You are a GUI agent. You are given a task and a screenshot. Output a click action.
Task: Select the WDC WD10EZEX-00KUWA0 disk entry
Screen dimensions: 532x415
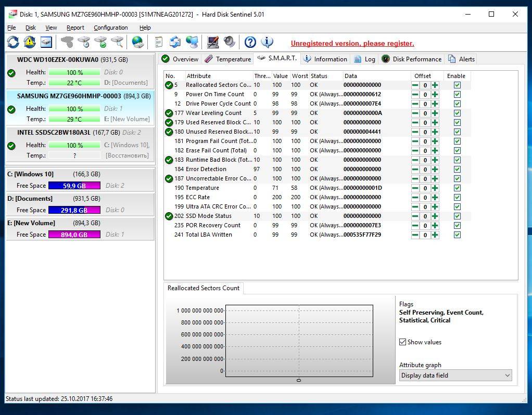(x=80, y=71)
